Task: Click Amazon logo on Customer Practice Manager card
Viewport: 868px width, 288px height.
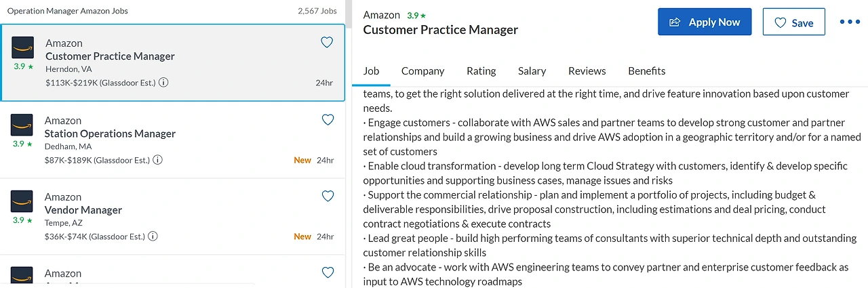Action: click(22, 47)
